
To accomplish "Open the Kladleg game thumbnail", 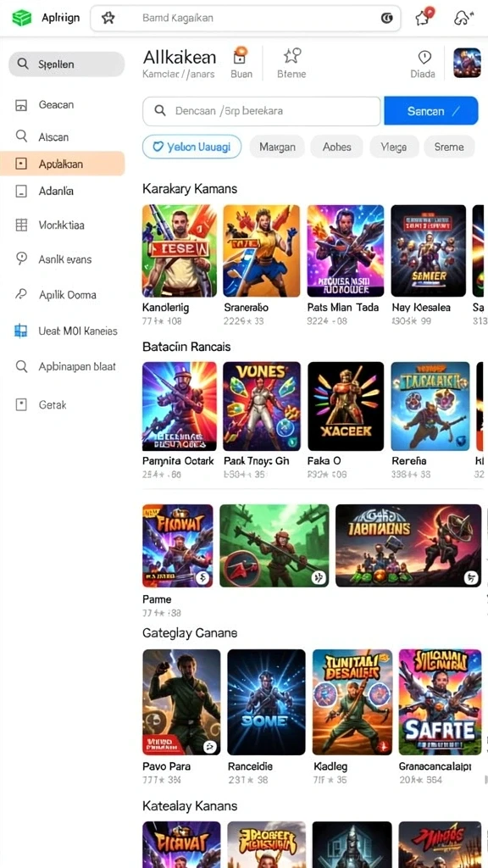I will coord(352,702).
